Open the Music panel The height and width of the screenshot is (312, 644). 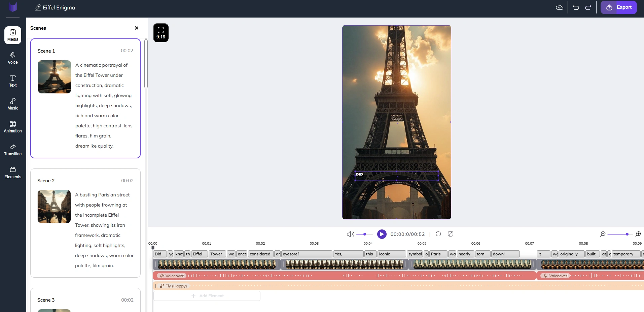coord(13,104)
